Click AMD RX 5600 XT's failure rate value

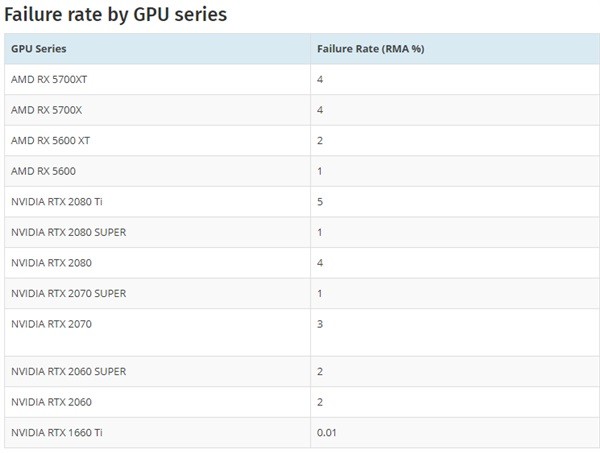[320, 140]
